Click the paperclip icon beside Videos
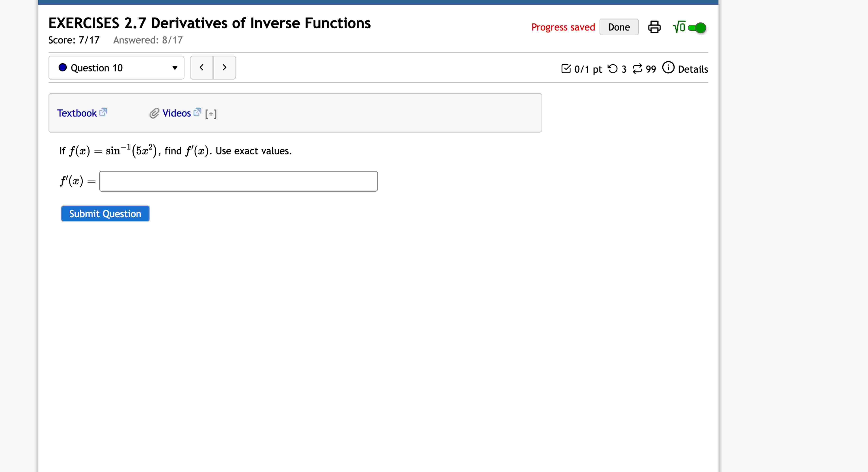The image size is (868, 472). [154, 114]
